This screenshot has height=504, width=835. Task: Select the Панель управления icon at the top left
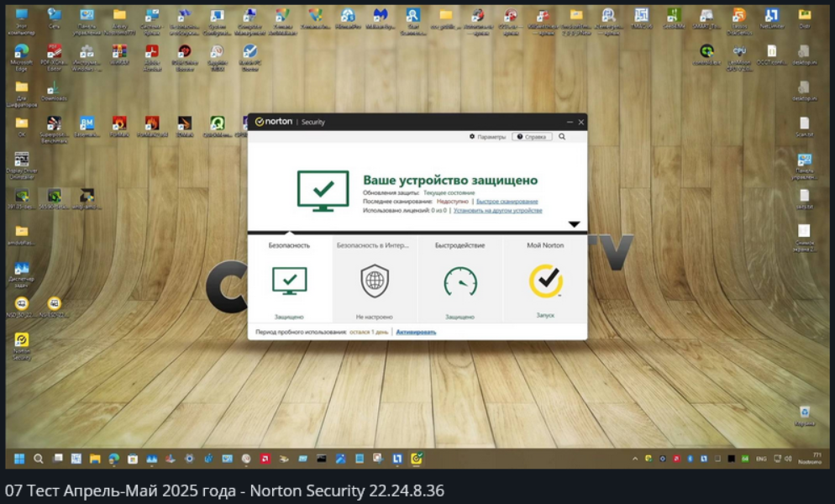tap(87, 21)
